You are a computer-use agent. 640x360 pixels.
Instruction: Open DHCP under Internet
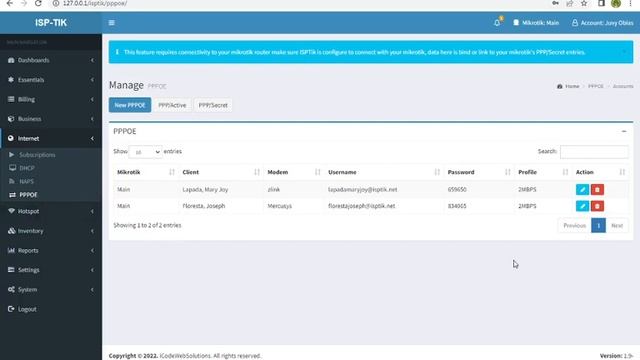click(x=27, y=168)
